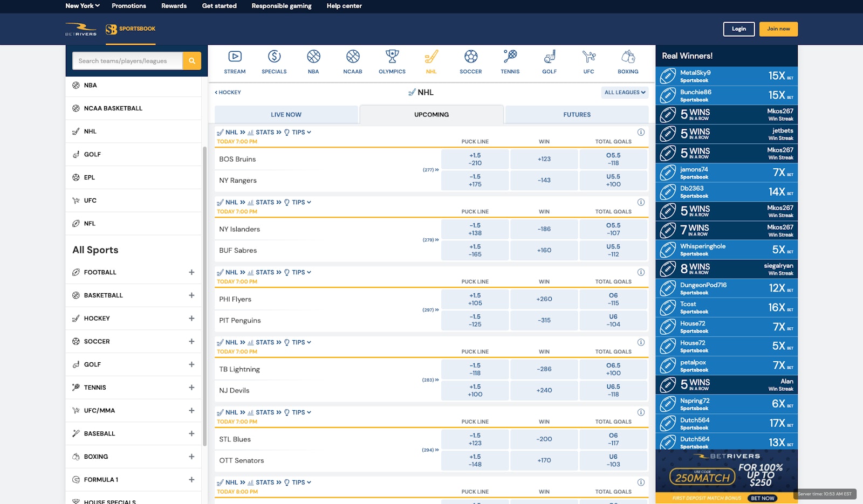Select the Specials dollar icon
This screenshot has width=863, height=504.
tap(274, 57)
